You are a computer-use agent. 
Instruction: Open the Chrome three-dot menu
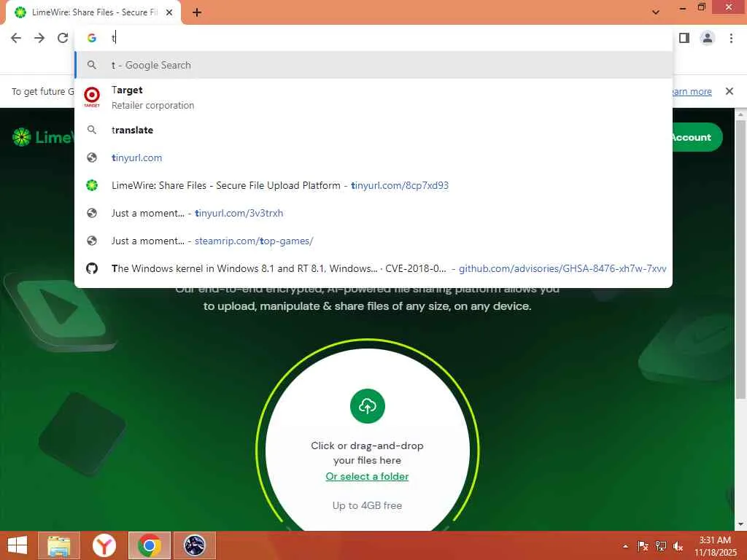pyautogui.click(x=731, y=38)
